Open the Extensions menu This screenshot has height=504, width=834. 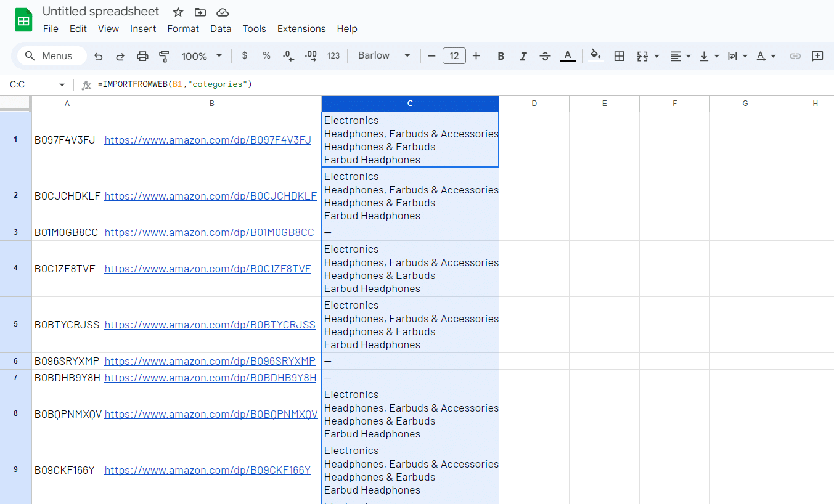(x=301, y=29)
